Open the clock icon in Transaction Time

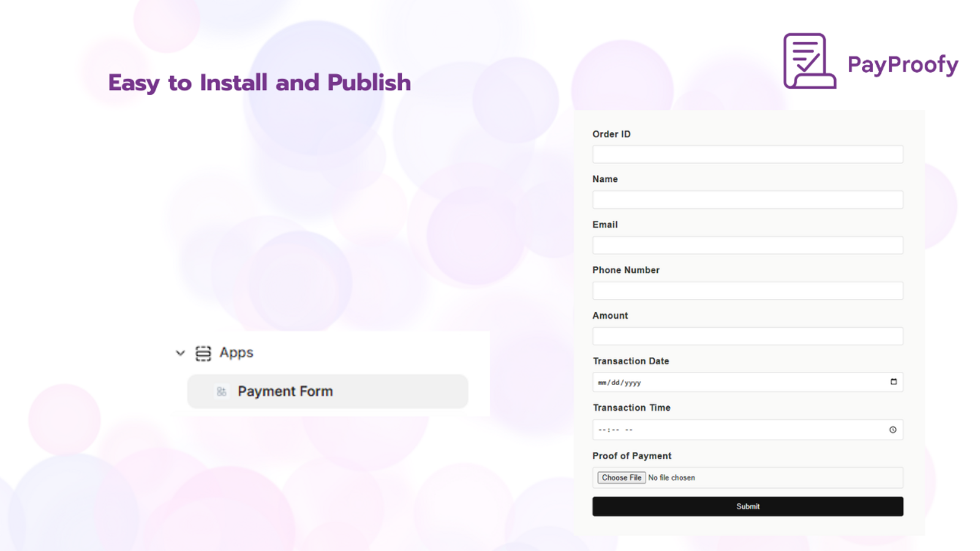(x=894, y=429)
